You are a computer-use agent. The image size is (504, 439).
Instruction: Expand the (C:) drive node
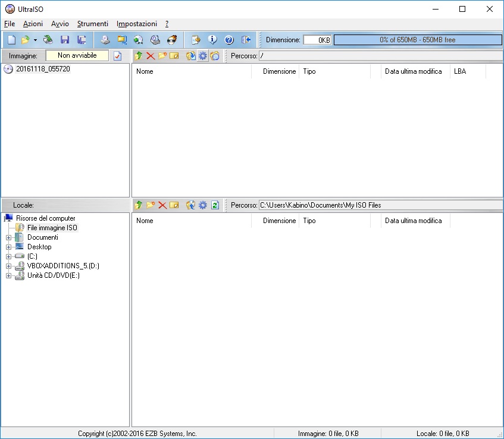[9, 256]
